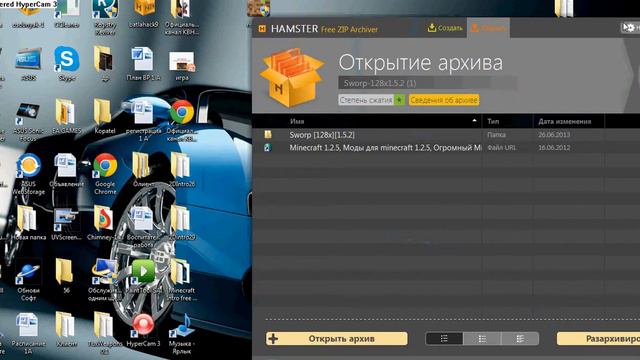Open the ASUS Sonic Focus shortcut

pyautogui.click(x=28, y=121)
